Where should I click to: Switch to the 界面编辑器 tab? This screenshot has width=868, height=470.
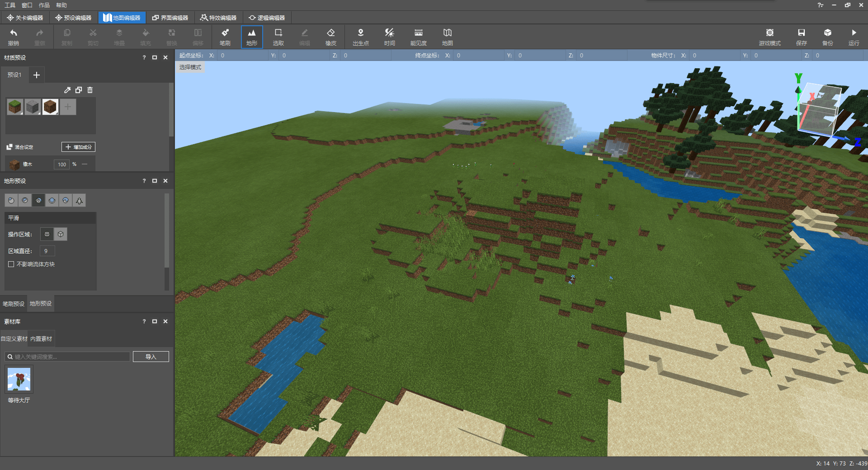170,18
